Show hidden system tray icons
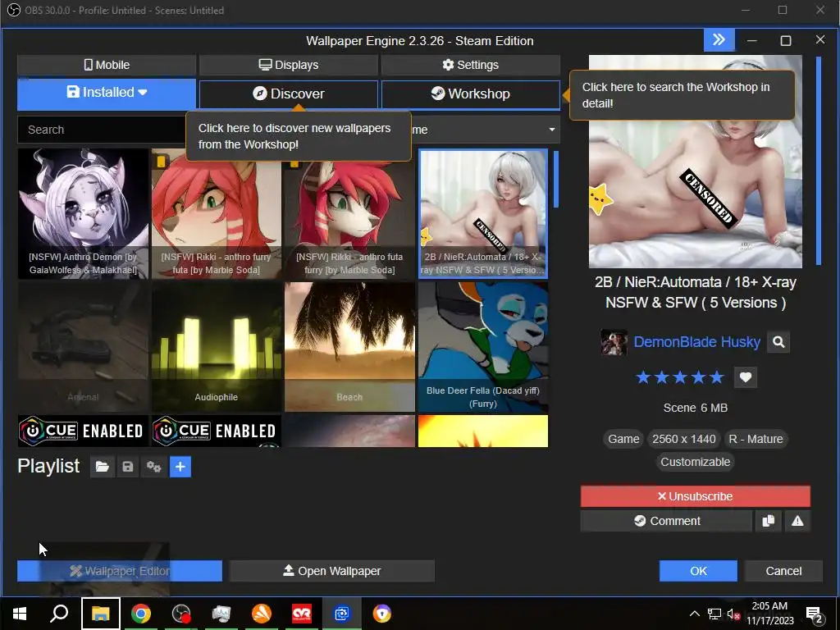This screenshot has height=630, width=840. tap(694, 614)
